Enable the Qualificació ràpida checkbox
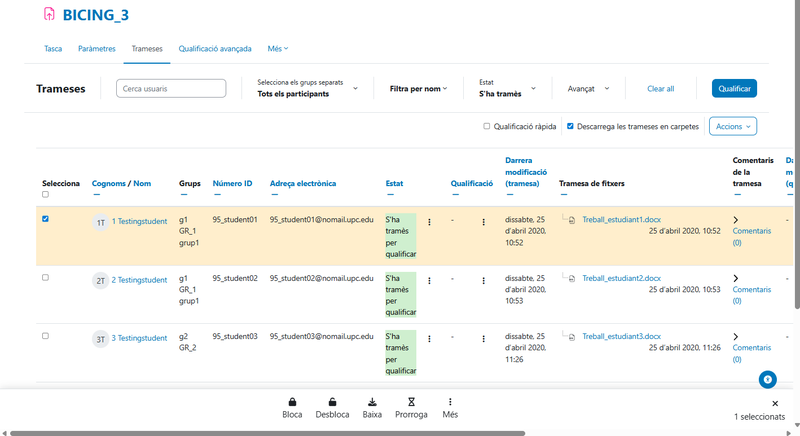 [x=487, y=127]
